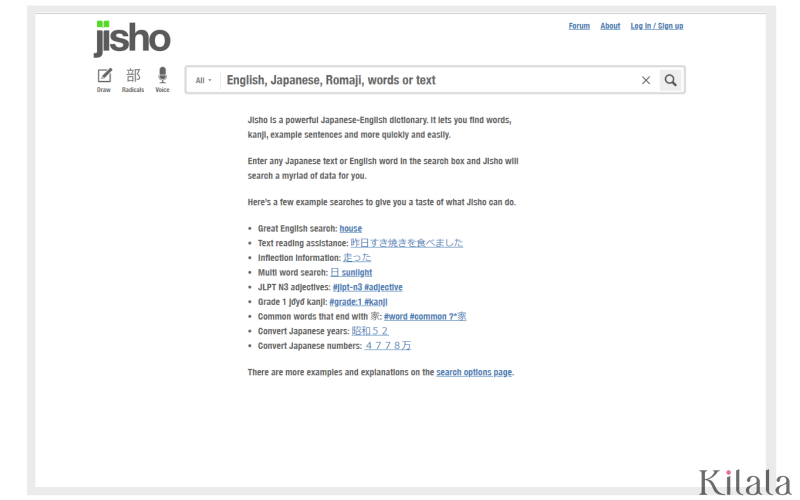Open the Draw kanji input tool

(x=104, y=80)
